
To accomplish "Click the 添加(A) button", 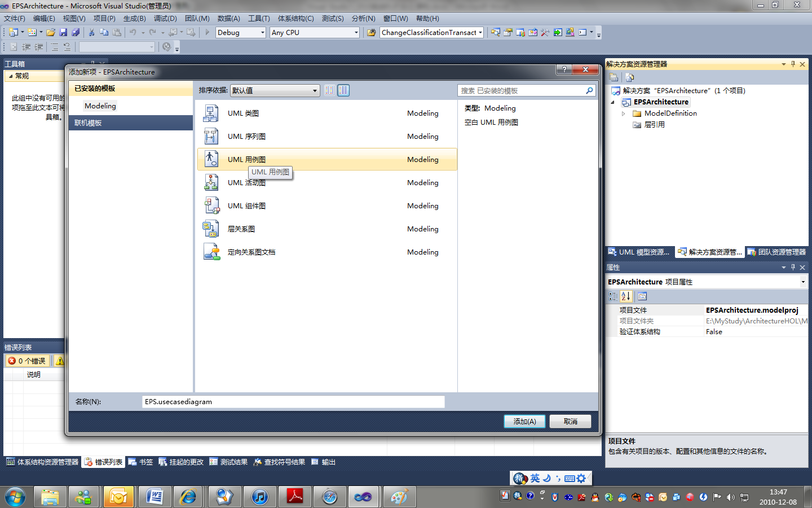I will 524,422.
